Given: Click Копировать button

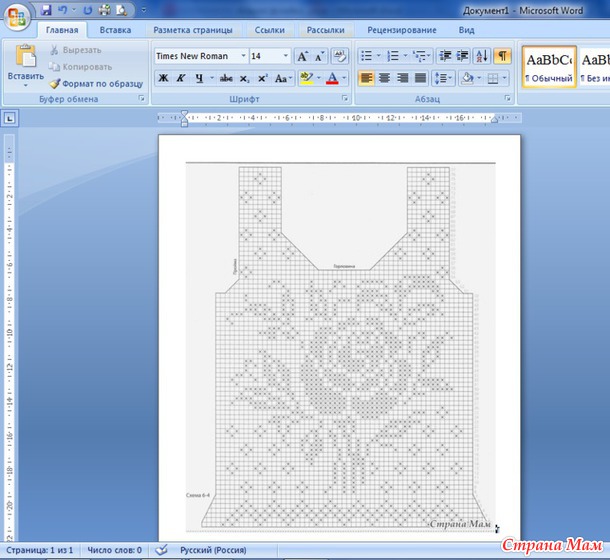Looking at the screenshot, I should [x=80, y=67].
